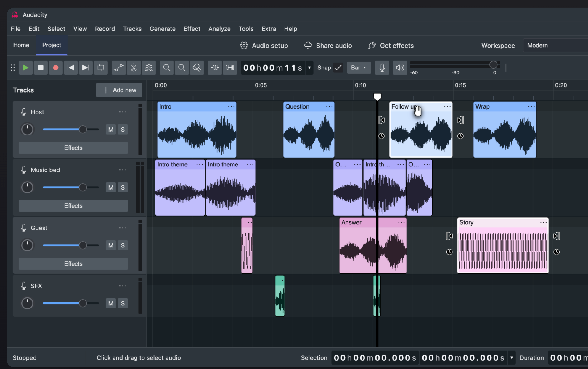
Task: Open Question clip options menu
Action: pos(329,106)
